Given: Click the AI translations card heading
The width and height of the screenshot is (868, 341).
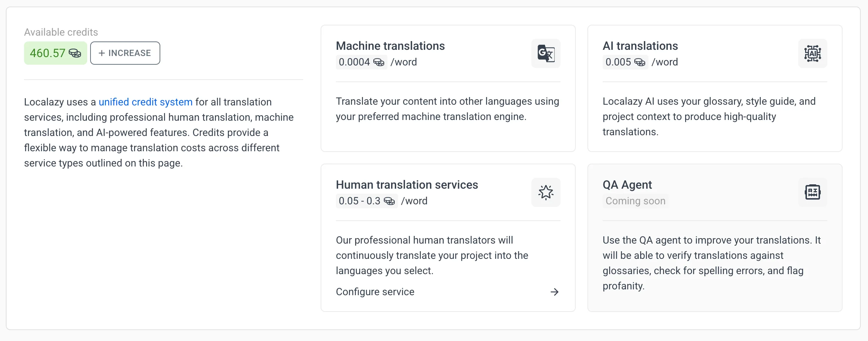Looking at the screenshot, I should pyautogui.click(x=640, y=46).
